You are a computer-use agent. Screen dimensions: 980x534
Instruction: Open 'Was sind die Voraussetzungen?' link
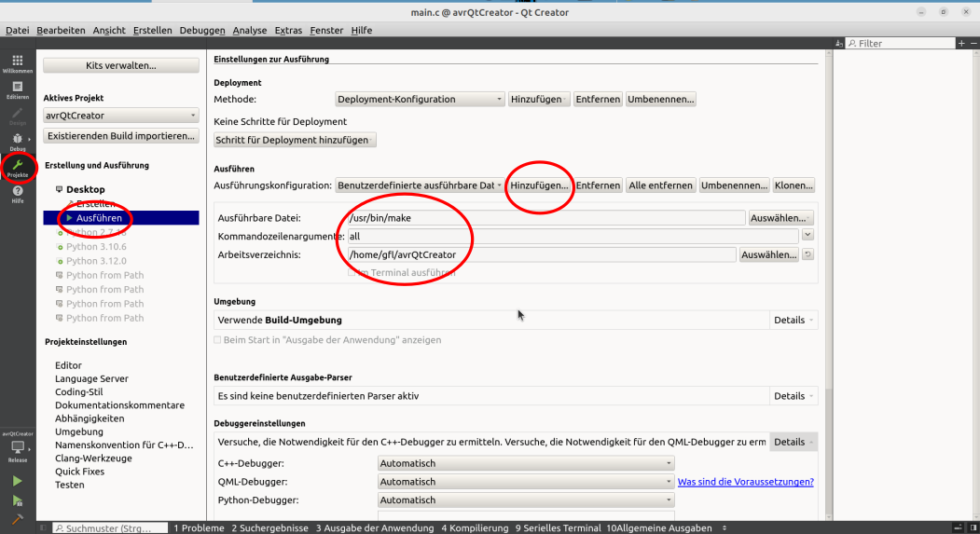tap(746, 482)
